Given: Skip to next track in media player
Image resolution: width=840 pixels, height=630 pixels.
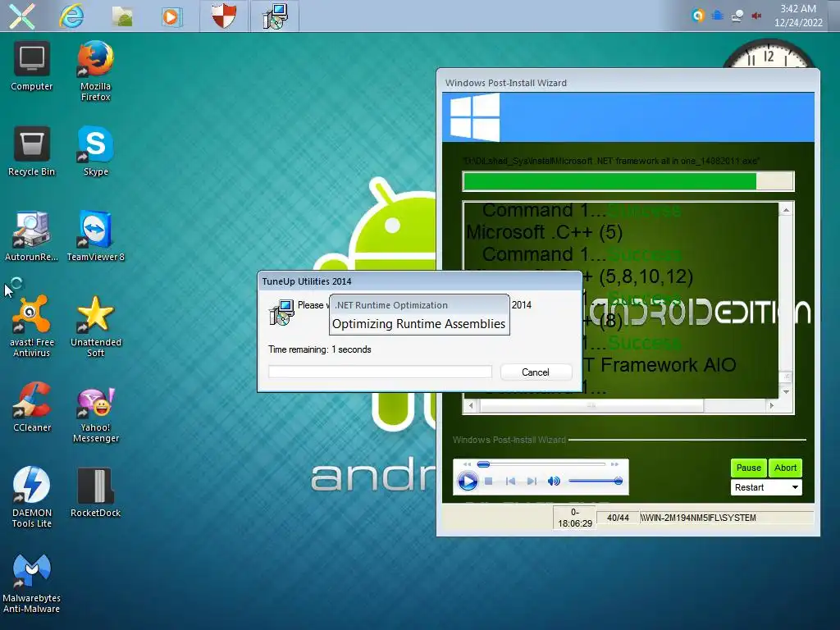Looking at the screenshot, I should tap(532, 482).
